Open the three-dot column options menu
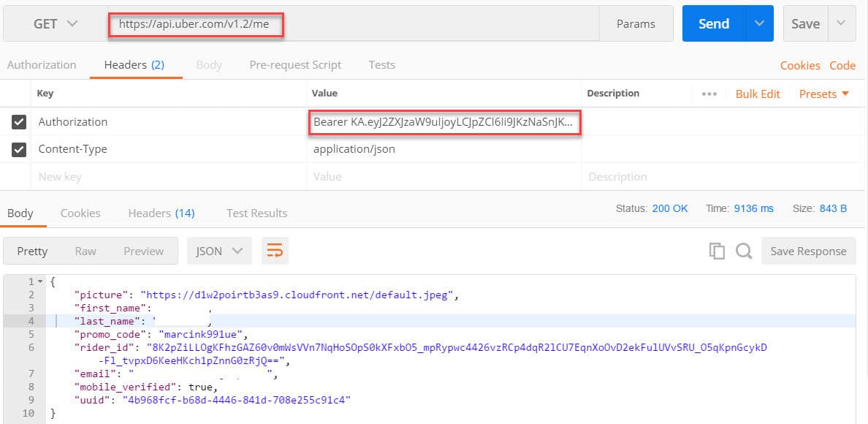Image resolution: width=868 pixels, height=424 pixels. [x=709, y=94]
